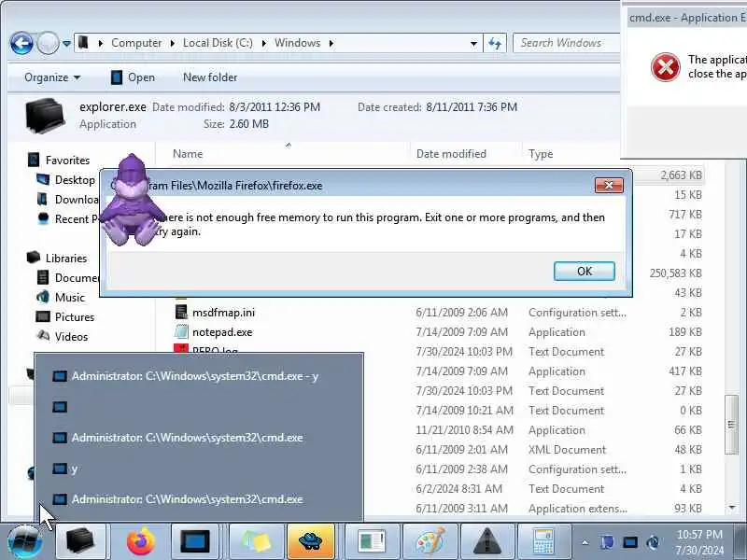Click OK in the firefox.exe memory error dialog

pos(585,271)
